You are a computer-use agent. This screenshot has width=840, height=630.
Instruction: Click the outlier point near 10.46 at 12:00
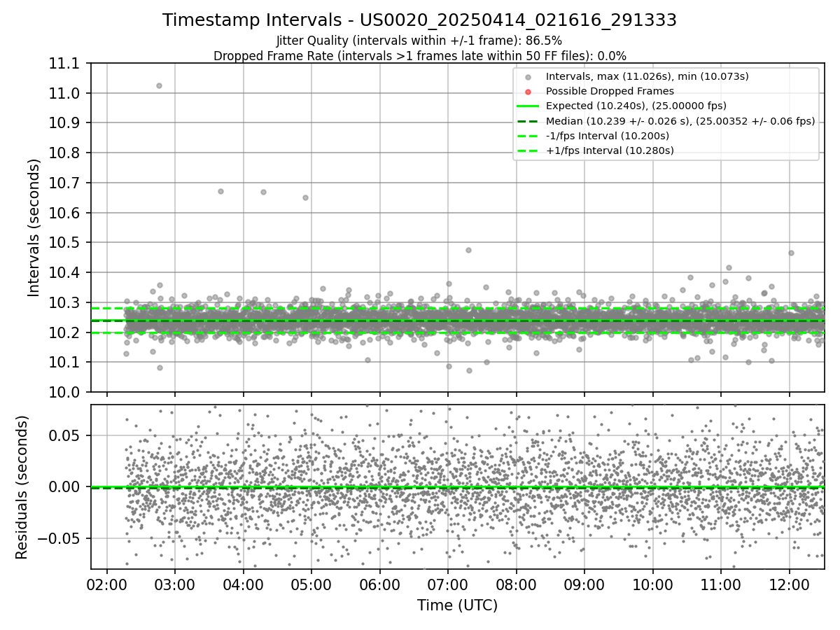coord(791,253)
